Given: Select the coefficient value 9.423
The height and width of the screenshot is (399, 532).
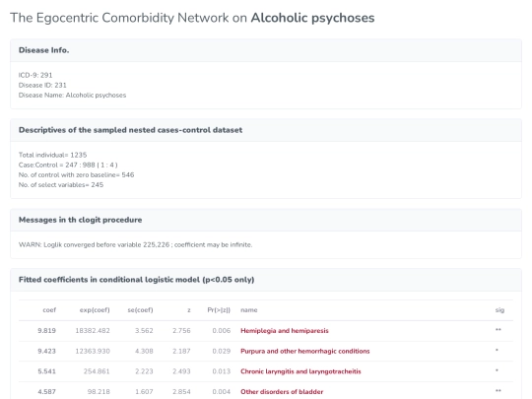Looking at the screenshot, I should pos(46,351).
